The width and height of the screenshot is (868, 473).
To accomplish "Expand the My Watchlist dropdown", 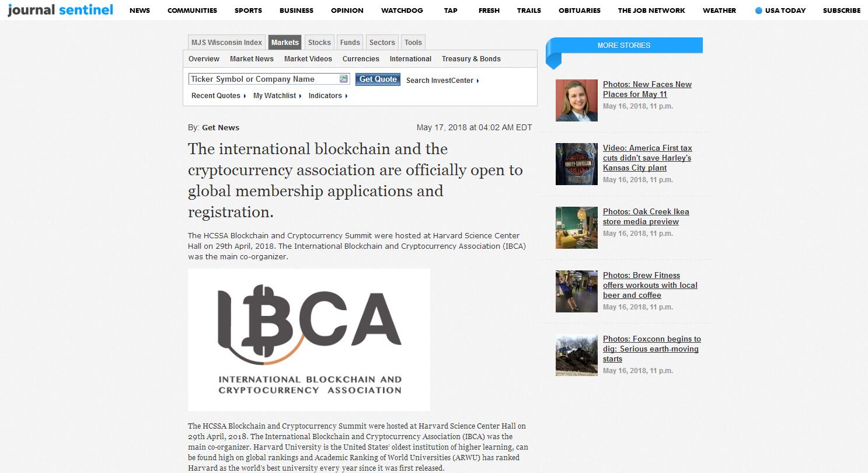I will pos(278,96).
